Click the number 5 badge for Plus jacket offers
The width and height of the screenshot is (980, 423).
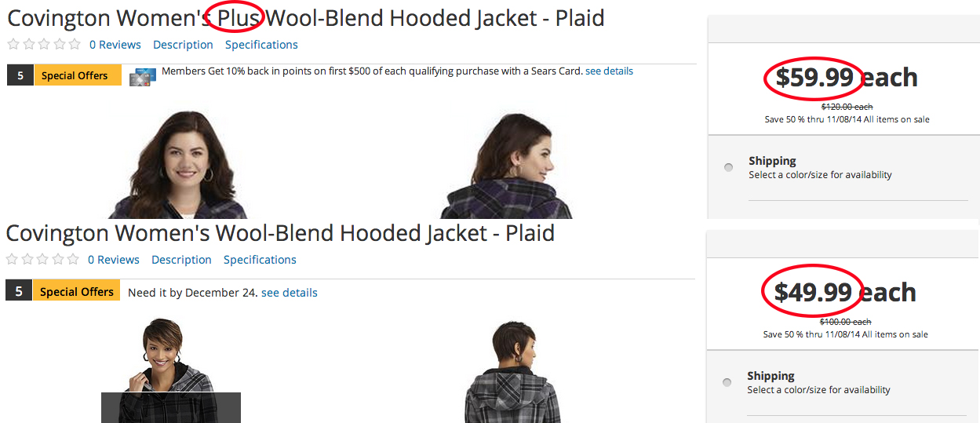[20, 76]
